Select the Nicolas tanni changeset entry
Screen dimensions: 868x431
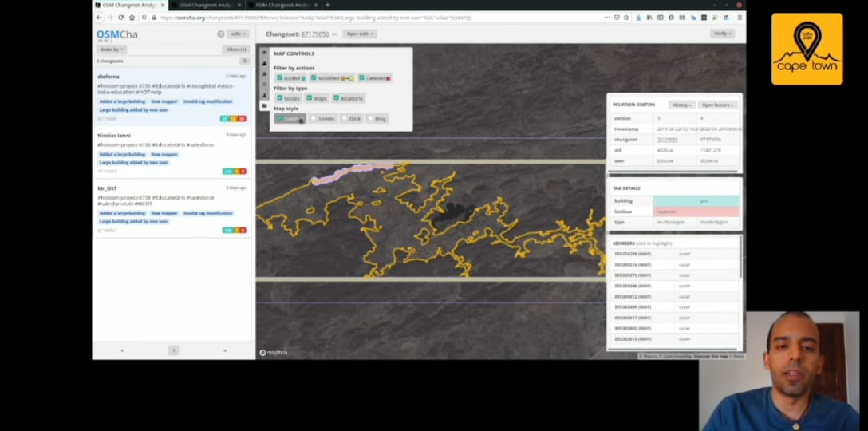tap(172, 153)
